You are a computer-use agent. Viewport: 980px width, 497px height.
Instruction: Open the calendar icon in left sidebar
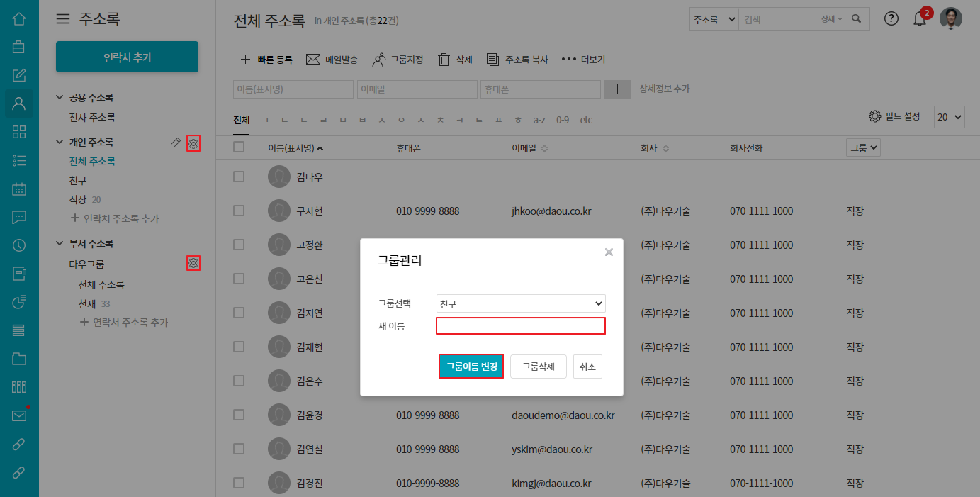19,189
